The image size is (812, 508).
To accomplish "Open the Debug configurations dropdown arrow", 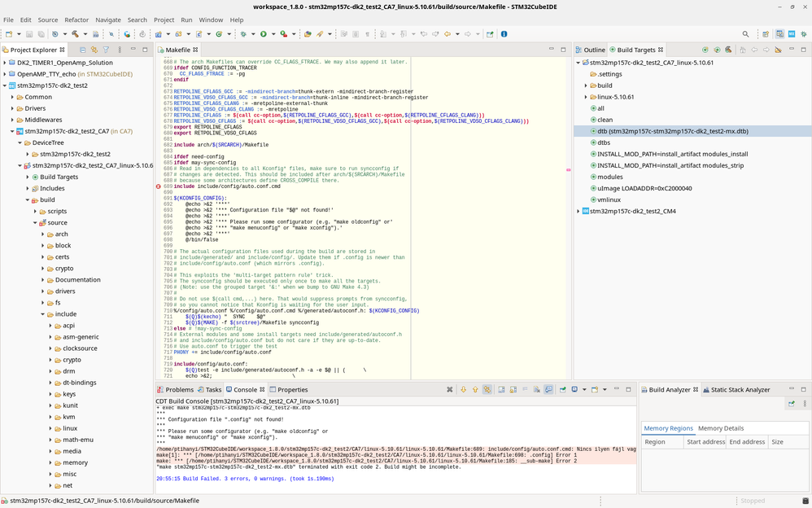I will pyautogui.click(x=253, y=34).
